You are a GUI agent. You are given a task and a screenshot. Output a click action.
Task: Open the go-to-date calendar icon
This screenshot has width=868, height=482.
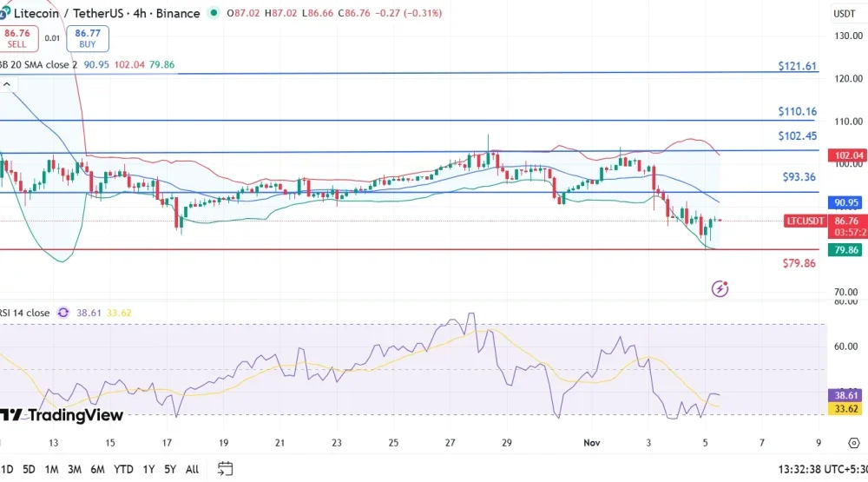coord(225,469)
